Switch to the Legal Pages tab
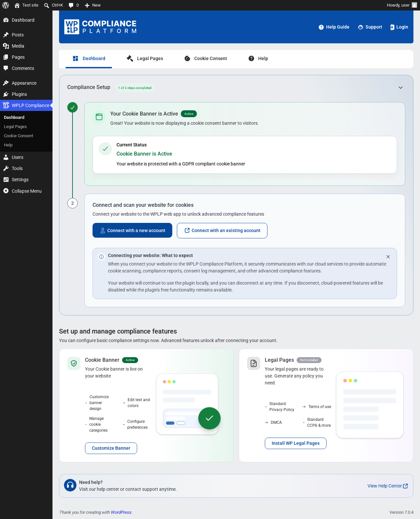Viewport: 420px width, 519px height. (145, 58)
